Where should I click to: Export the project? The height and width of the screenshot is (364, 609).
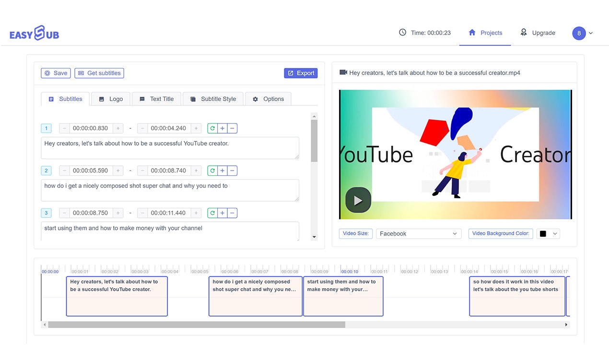click(301, 73)
